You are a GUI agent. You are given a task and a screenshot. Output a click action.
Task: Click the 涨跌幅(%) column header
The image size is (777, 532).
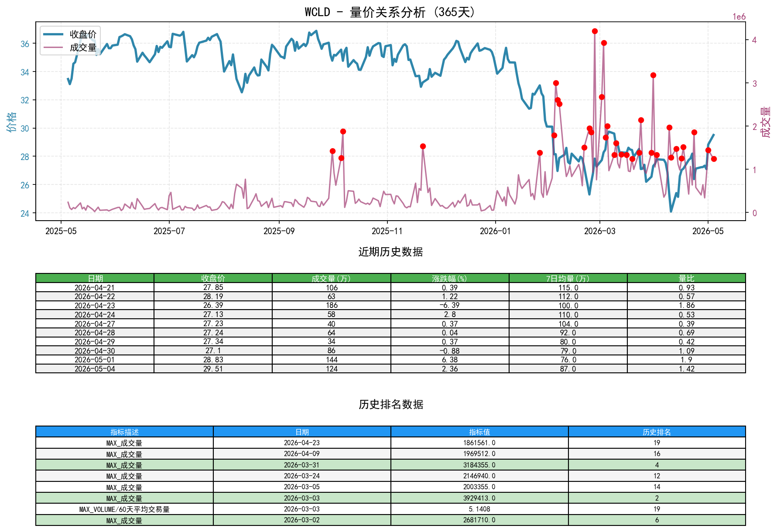tap(450, 278)
